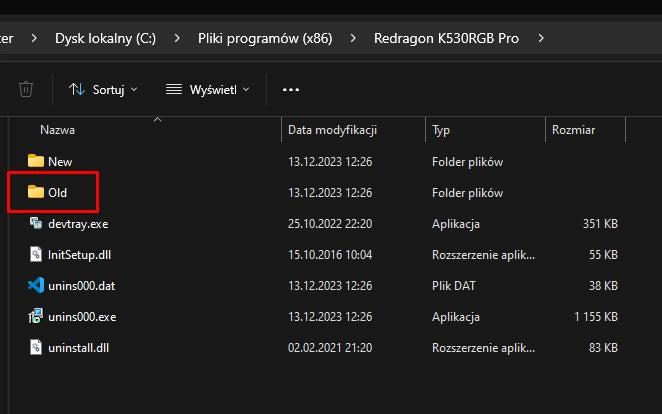Click Rozszerzenie aplik... type for InitSetup.dll
This screenshot has width=662, height=414.
(483, 255)
